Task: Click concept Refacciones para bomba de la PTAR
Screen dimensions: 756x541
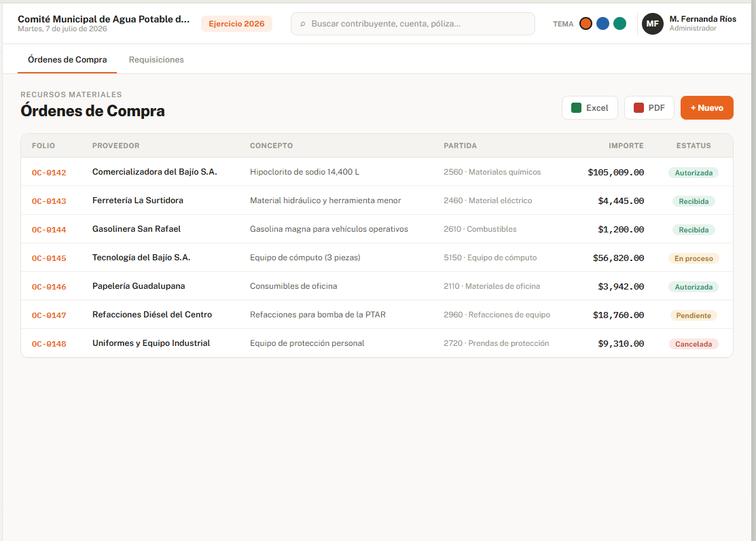Action: 318,314
